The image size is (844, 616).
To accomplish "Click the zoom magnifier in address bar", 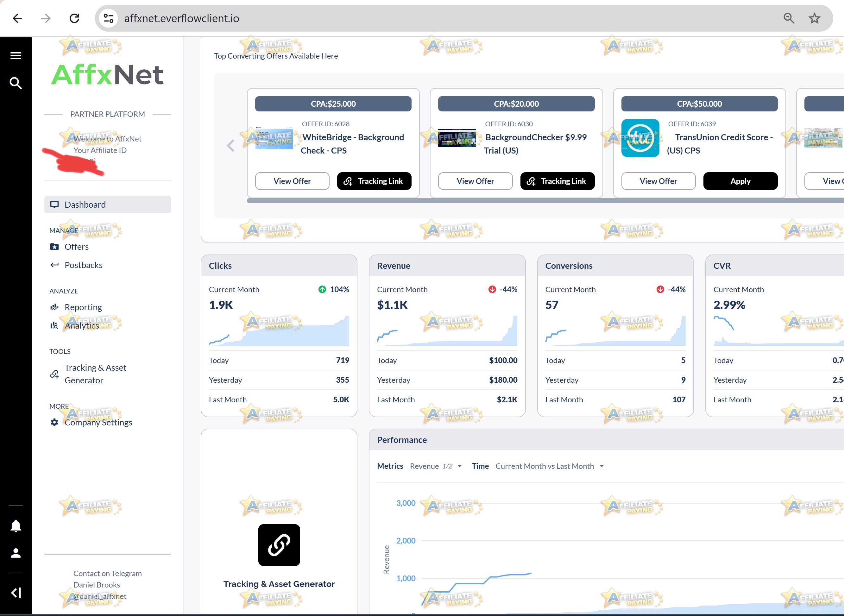I will click(x=789, y=18).
